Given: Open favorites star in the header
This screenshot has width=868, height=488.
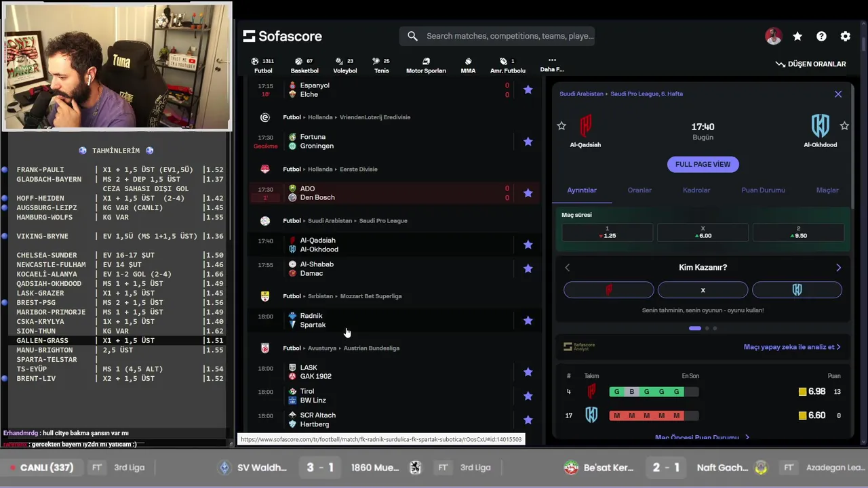Looking at the screenshot, I should [797, 37].
